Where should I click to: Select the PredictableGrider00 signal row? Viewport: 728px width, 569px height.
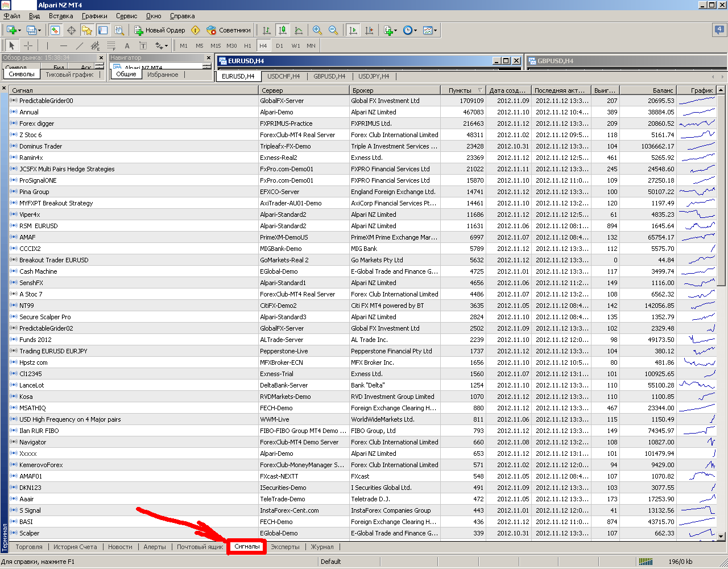coord(46,101)
